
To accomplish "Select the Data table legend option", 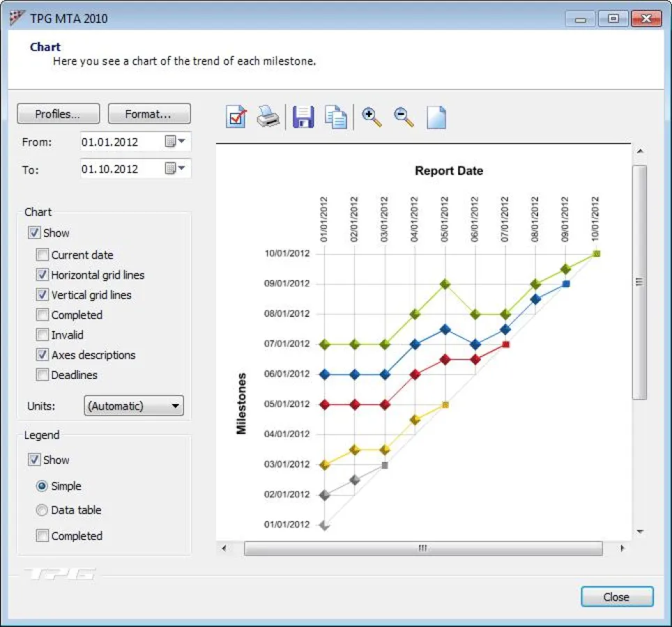I will point(42,510).
